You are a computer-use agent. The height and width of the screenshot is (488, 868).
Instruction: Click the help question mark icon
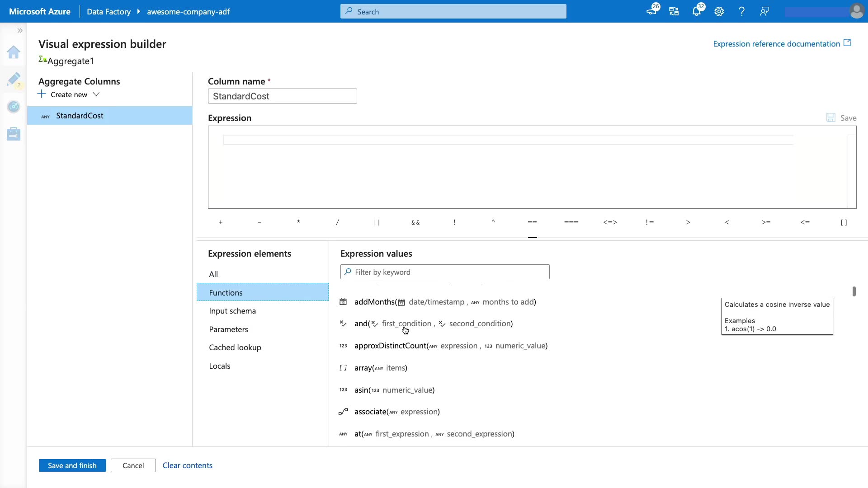click(741, 12)
